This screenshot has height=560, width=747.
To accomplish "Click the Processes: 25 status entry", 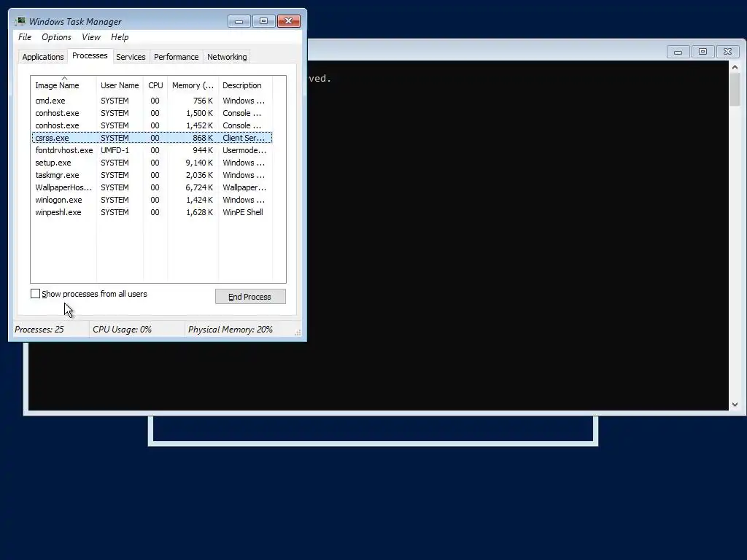I will (39, 329).
